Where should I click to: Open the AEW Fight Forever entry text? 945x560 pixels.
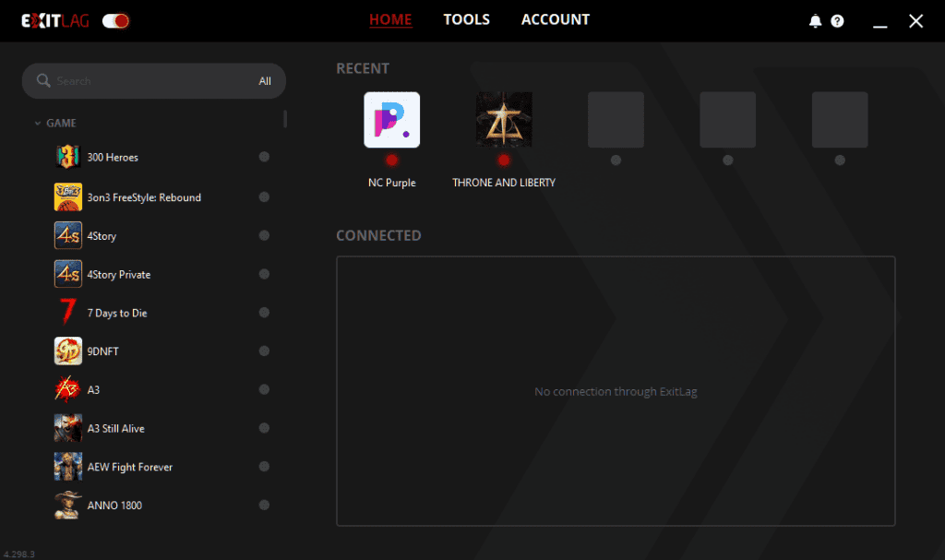coord(129,467)
